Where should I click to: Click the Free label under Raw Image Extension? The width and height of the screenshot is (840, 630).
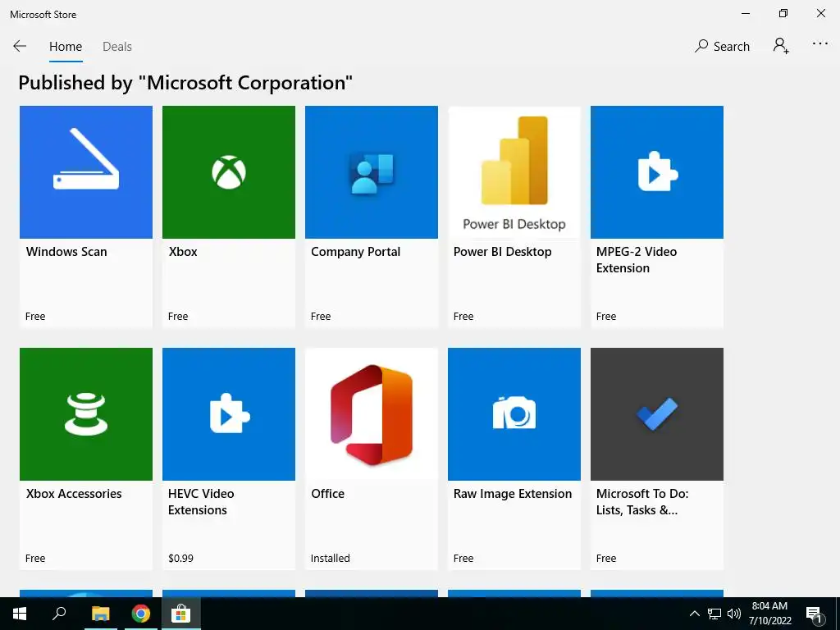463,558
